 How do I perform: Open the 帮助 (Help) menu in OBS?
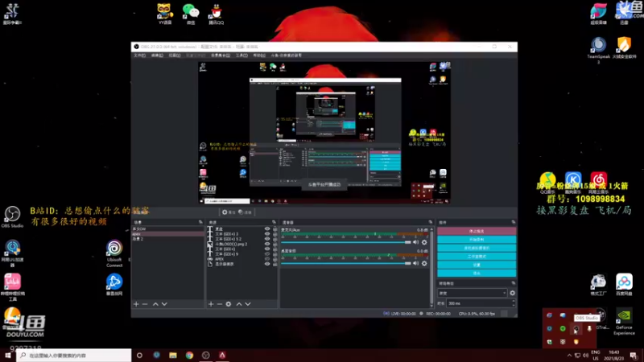click(259, 56)
